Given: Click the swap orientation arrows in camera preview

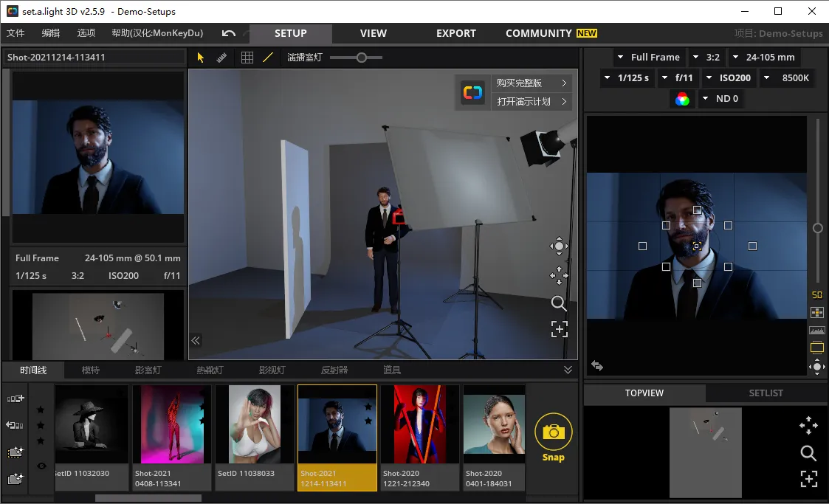Looking at the screenshot, I should [597, 365].
